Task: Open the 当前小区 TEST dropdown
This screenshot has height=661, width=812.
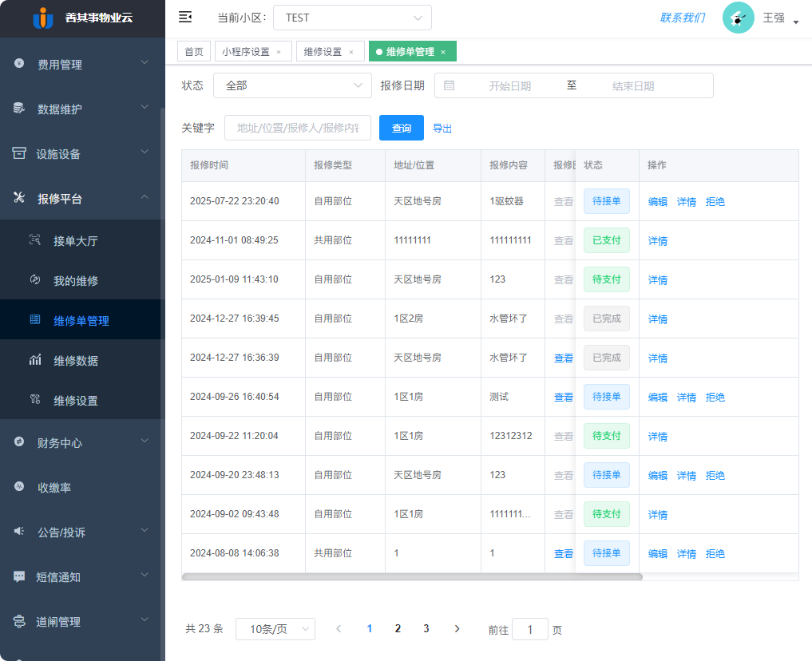Action: (351, 17)
